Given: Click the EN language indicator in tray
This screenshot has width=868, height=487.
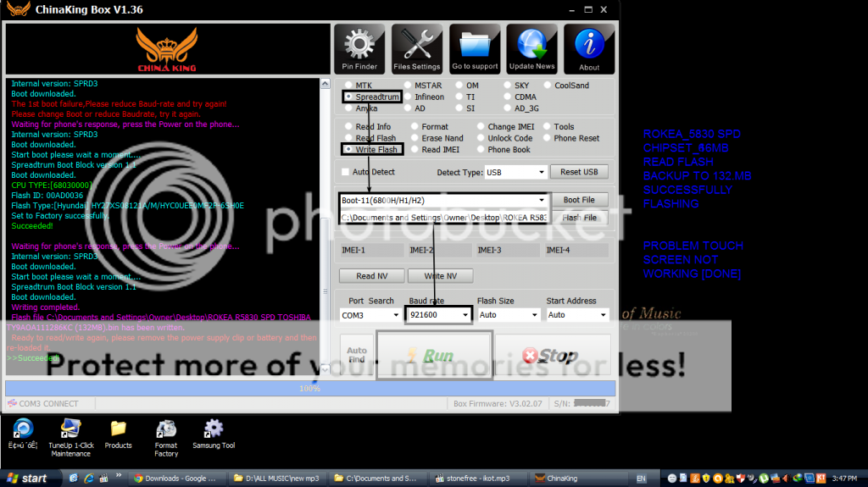Looking at the screenshot, I should (641, 479).
